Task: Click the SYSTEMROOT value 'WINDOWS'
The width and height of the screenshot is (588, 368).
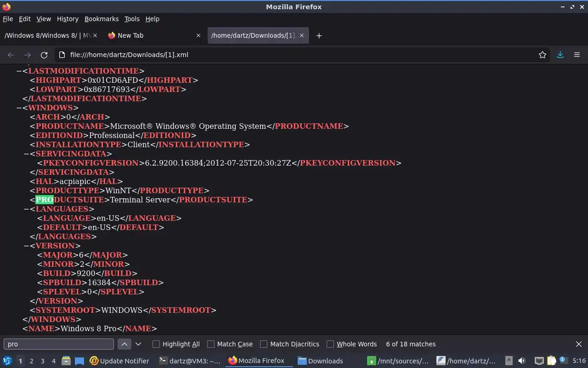Action: [x=122, y=310]
